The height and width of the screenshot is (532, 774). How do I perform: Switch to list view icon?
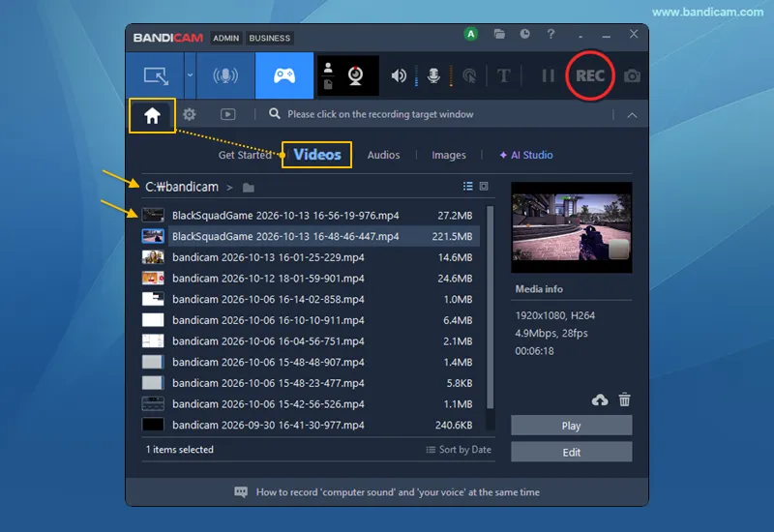pos(467,186)
